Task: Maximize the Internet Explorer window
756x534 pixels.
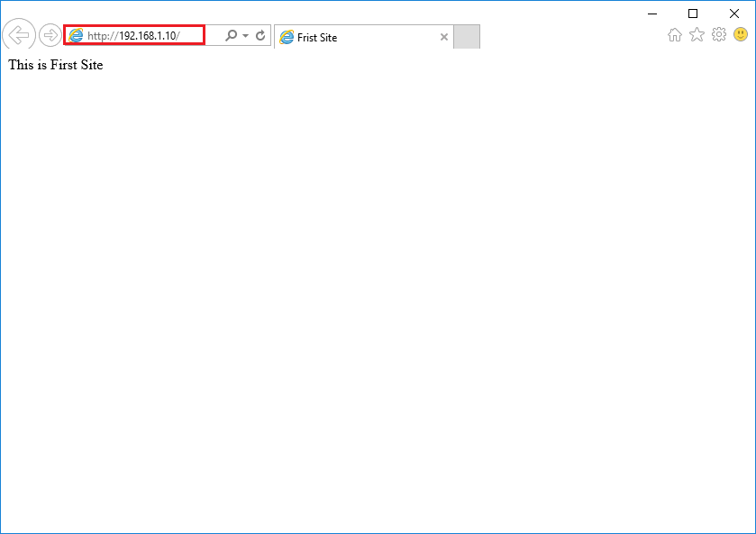Action: point(693,14)
